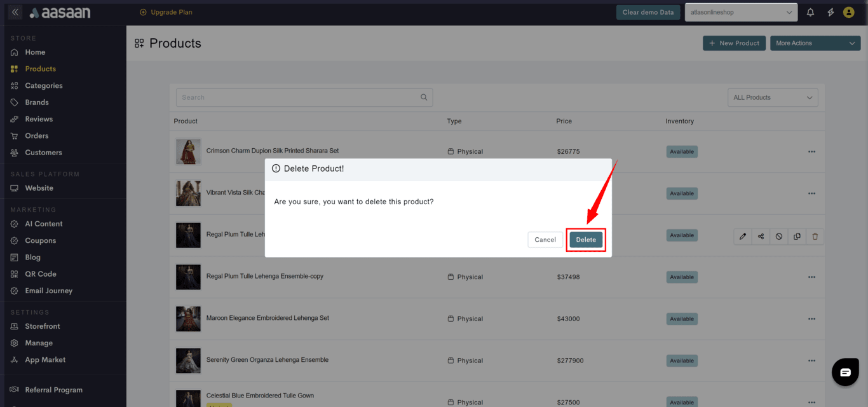Viewport: 868px width, 407px height.
Task: Click the product Search input field
Action: pyautogui.click(x=299, y=97)
